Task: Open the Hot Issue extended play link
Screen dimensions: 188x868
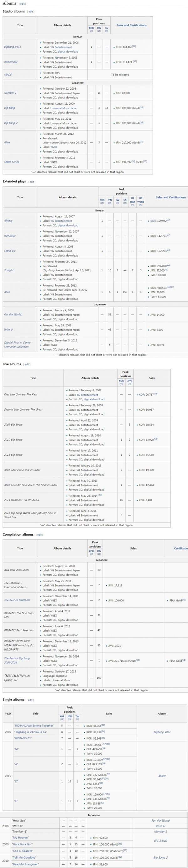Action: (x=10, y=236)
